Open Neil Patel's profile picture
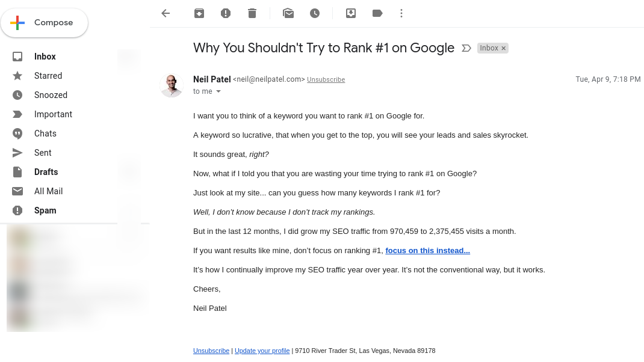 click(x=172, y=85)
